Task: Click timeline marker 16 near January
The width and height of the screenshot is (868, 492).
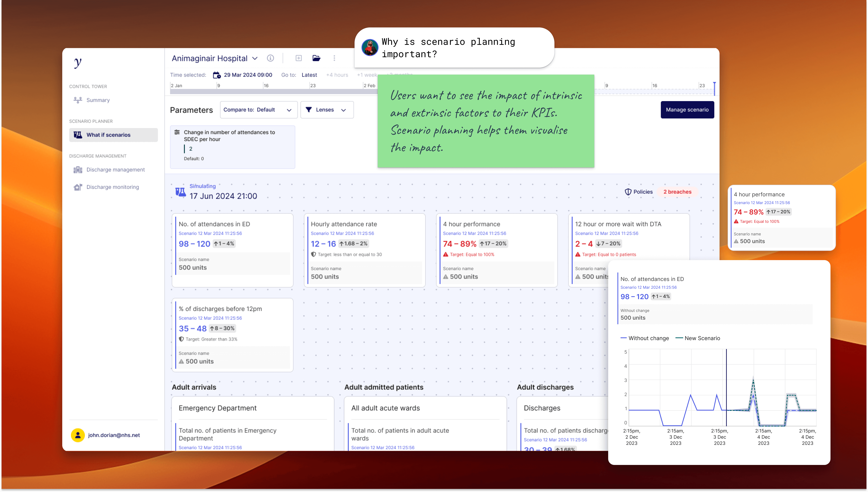Action: pyautogui.click(x=266, y=85)
